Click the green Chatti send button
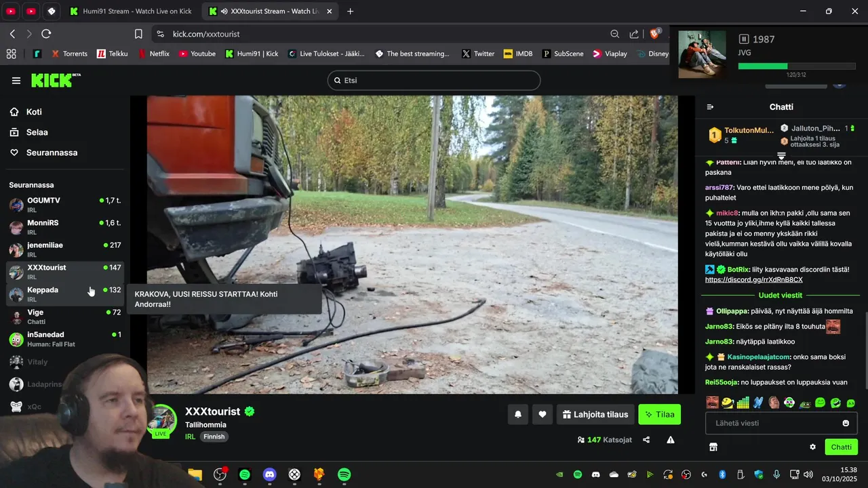Screen dimensions: 868x488 841,447
